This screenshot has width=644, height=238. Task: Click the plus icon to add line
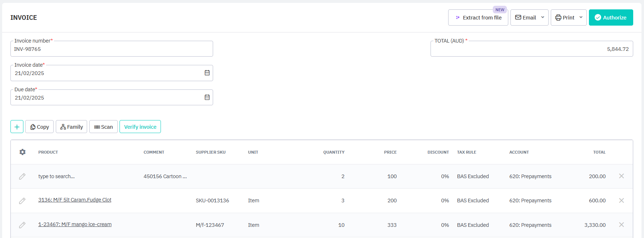pyautogui.click(x=17, y=127)
